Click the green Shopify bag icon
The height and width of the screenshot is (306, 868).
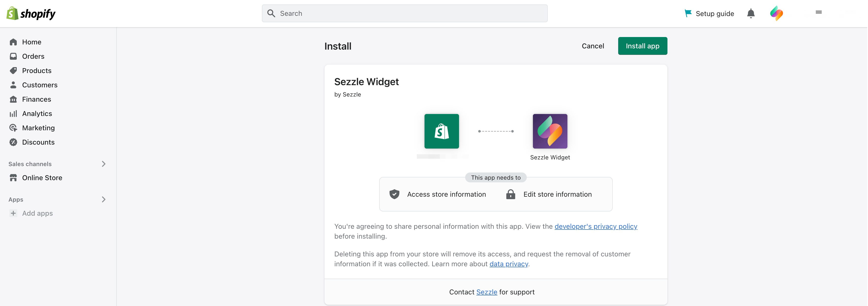pos(442,131)
